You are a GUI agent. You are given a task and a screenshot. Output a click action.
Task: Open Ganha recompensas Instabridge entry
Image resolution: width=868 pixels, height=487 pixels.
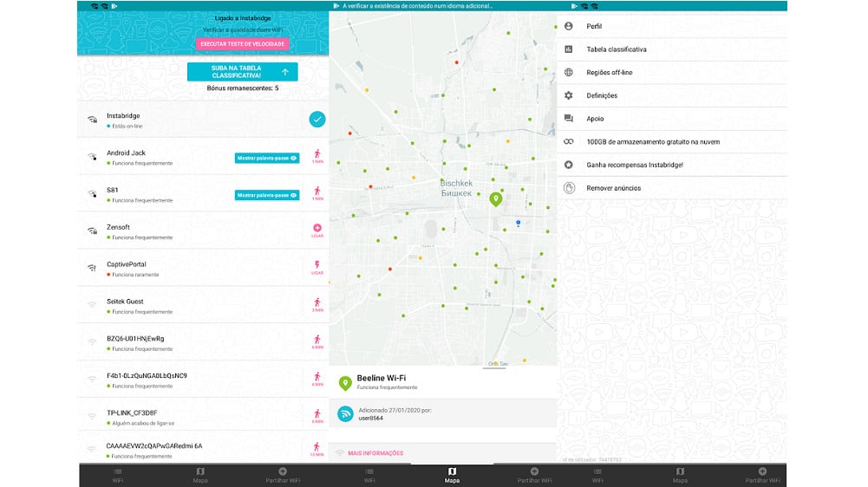tap(672, 165)
